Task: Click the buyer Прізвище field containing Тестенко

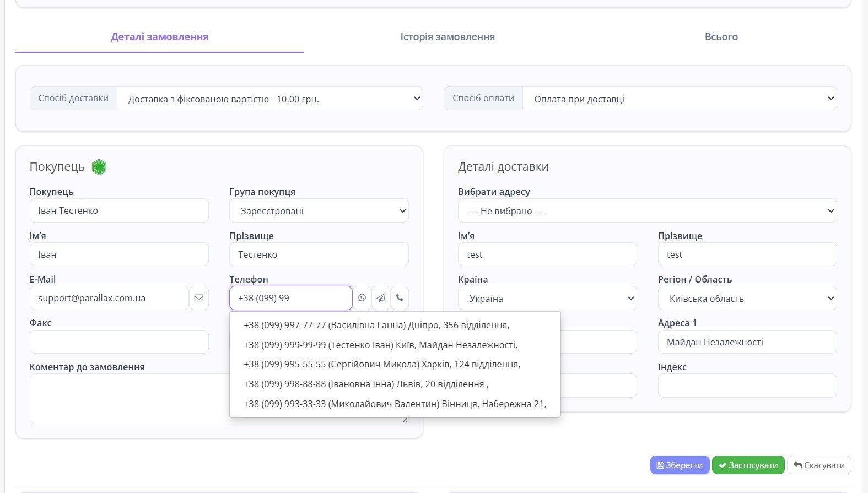Action: (x=319, y=254)
